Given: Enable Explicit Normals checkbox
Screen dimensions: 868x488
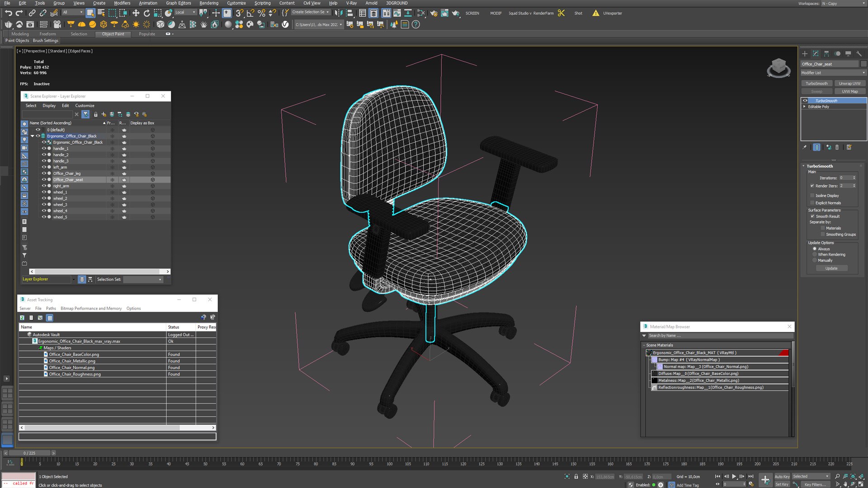Looking at the screenshot, I should tap(812, 203).
